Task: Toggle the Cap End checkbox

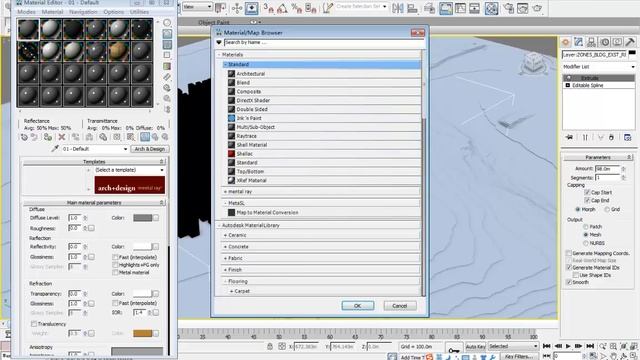Action: (587, 200)
